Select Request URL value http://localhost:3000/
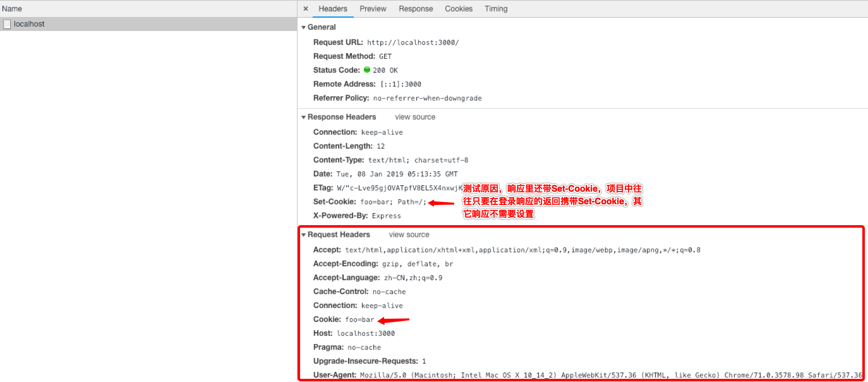This screenshot has height=382, width=868. coord(413,42)
